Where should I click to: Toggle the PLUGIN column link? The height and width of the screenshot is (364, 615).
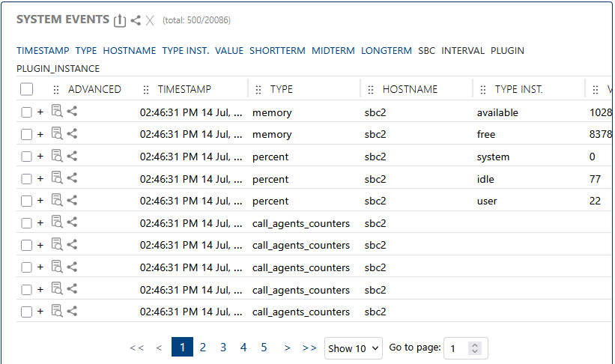[507, 51]
